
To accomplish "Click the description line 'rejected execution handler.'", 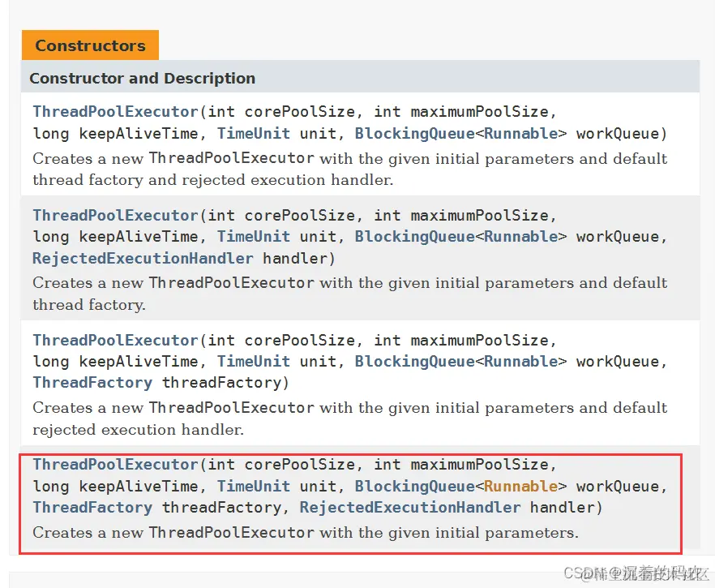I will coord(138,430).
